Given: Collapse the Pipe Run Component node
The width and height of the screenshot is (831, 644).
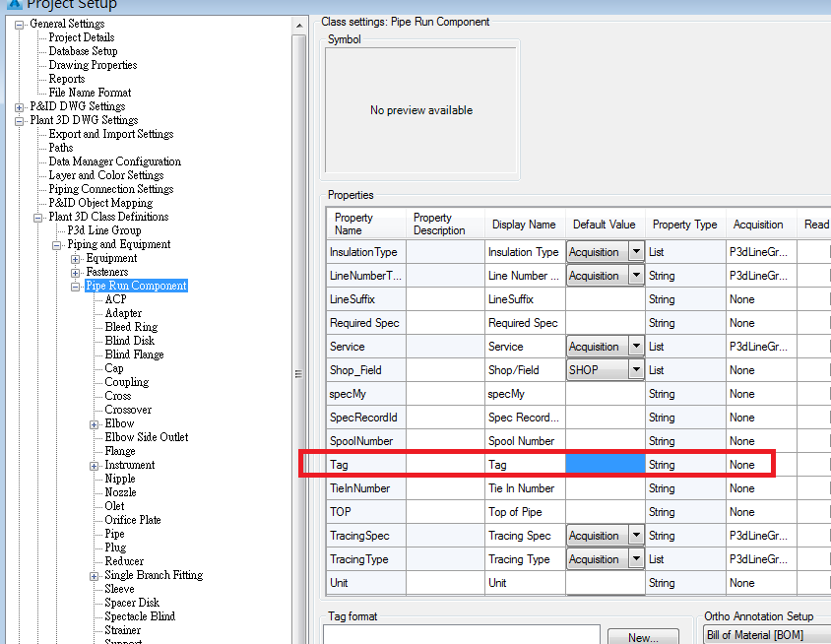Looking at the screenshot, I should coord(75,287).
